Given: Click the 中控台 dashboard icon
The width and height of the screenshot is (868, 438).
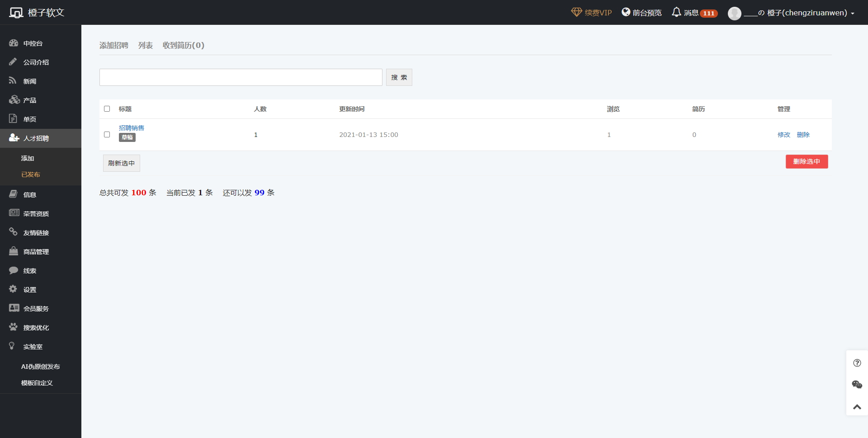Looking at the screenshot, I should (x=14, y=43).
